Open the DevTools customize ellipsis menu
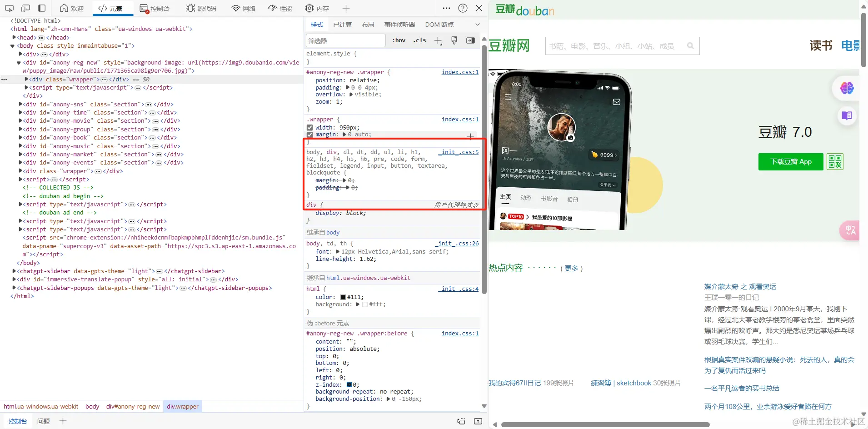The image size is (868, 429). (x=446, y=8)
